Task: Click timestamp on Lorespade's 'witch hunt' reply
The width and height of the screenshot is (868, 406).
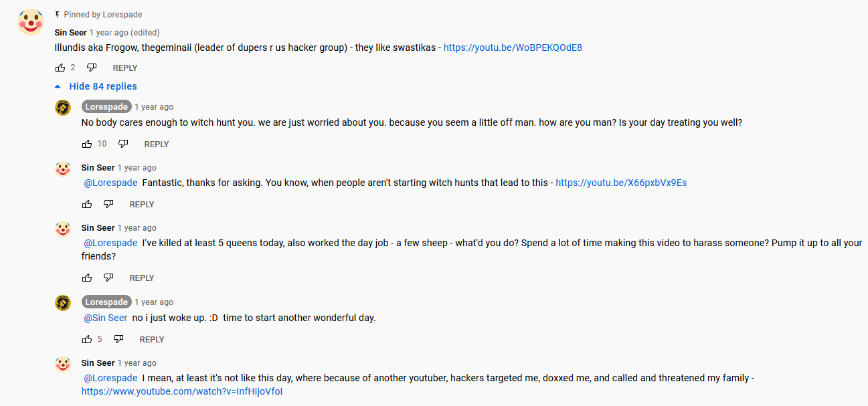Action: pyautogui.click(x=154, y=107)
